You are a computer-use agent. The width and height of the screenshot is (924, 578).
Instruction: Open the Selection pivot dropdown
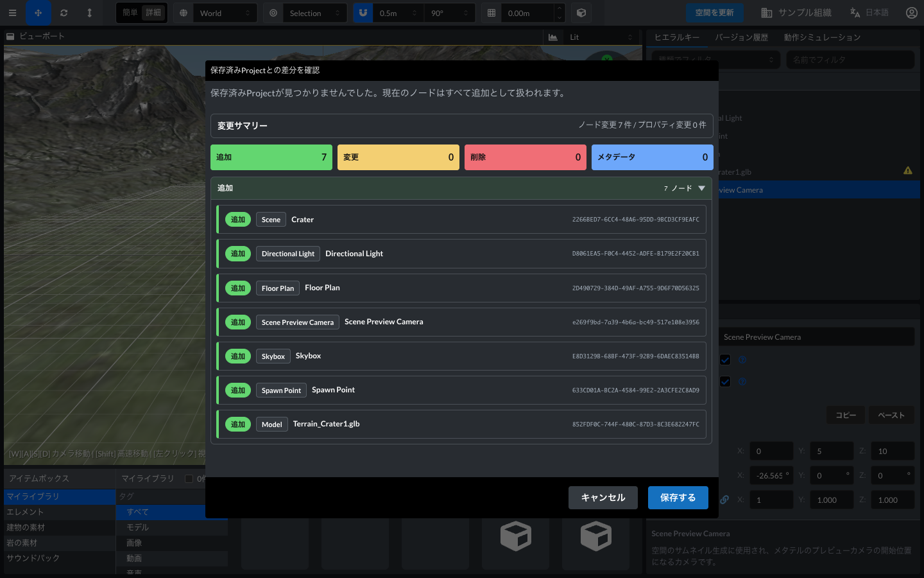315,13
